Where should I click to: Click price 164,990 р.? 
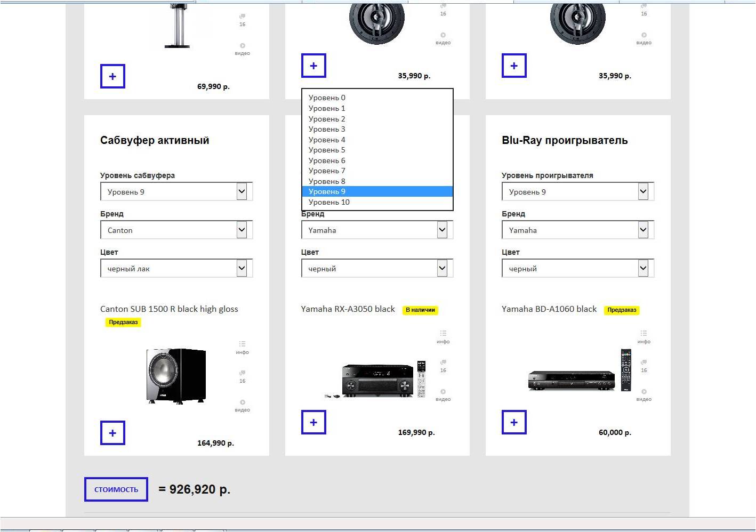click(215, 443)
